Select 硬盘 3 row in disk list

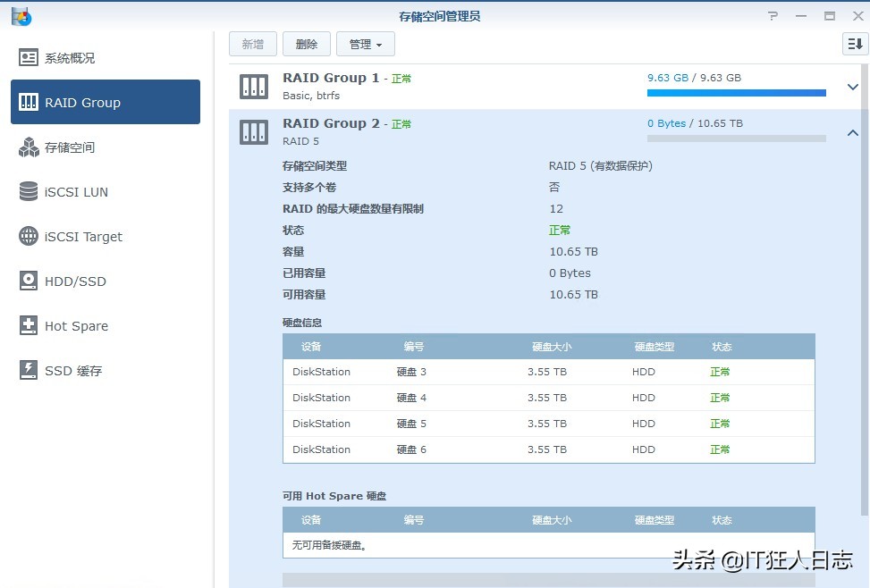(447, 372)
